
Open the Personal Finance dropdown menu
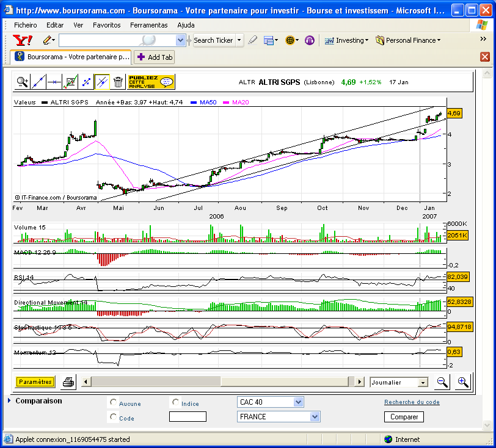pyautogui.click(x=408, y=40)
